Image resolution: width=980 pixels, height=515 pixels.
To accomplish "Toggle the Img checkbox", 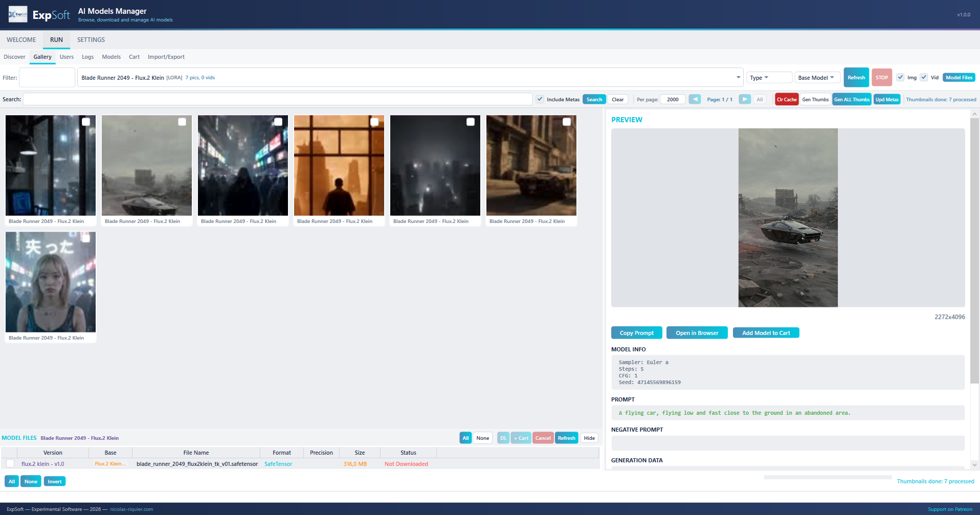I will point(900,77).
